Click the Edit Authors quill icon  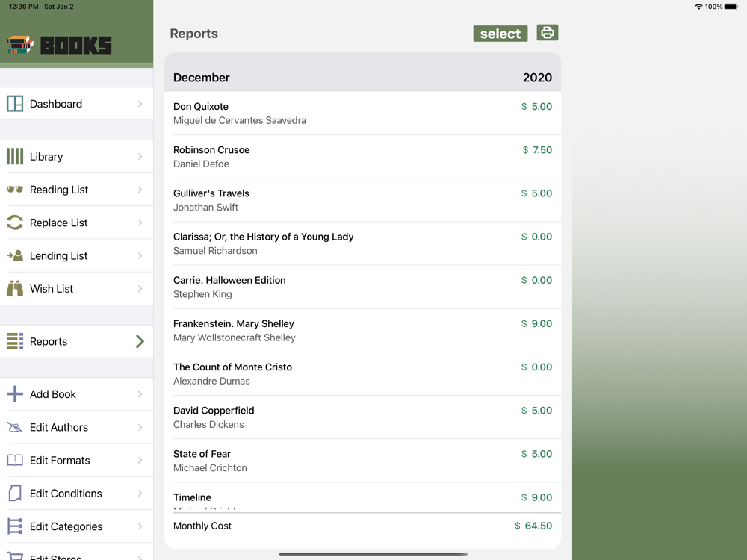[15, 427]
